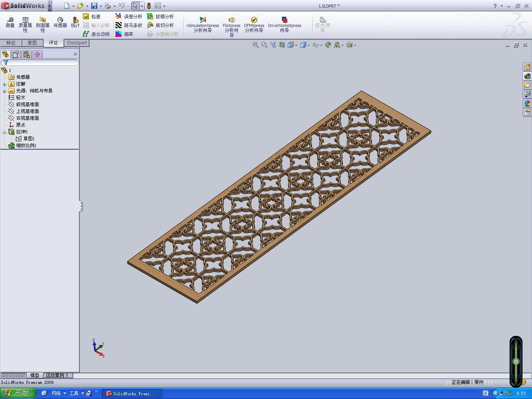Start the 测量 measure tool
Image resolution: width=532 pixels, height=399 pixels.
(10, 22)
